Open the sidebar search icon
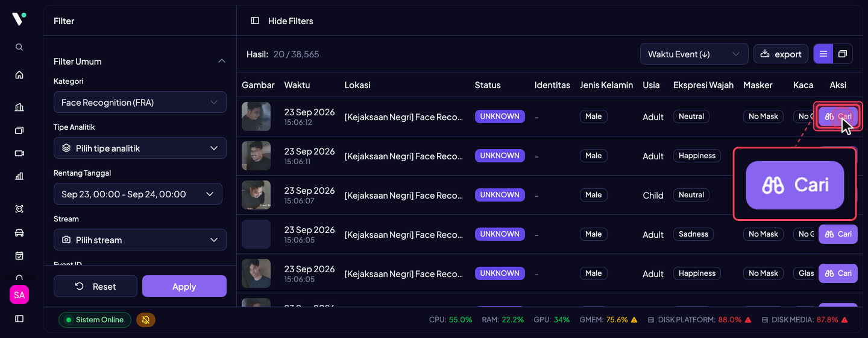Screen dimensions: 868x338 point(19,47)
